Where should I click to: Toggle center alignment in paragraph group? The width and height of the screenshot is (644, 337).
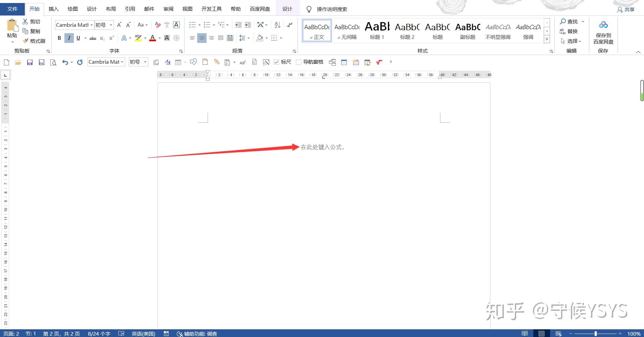coord(202,38)
